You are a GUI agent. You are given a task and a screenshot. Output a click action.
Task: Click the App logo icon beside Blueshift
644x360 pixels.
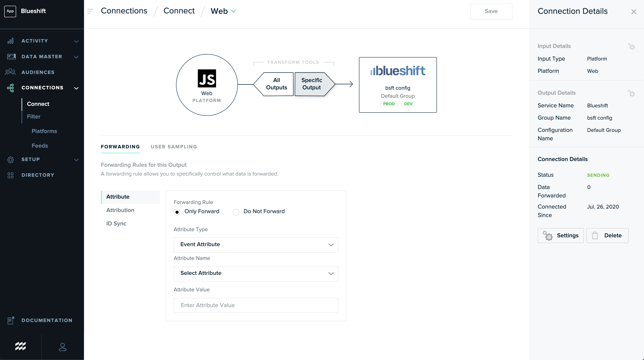coord(10,11)
